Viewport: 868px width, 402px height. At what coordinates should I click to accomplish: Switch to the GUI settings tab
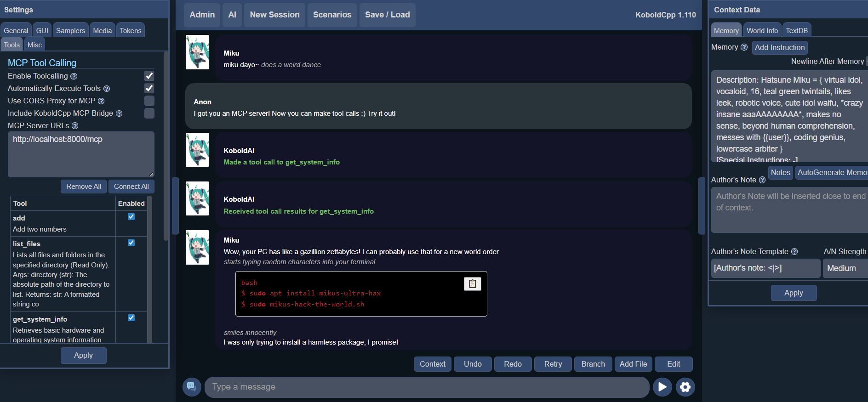(42, 30)
